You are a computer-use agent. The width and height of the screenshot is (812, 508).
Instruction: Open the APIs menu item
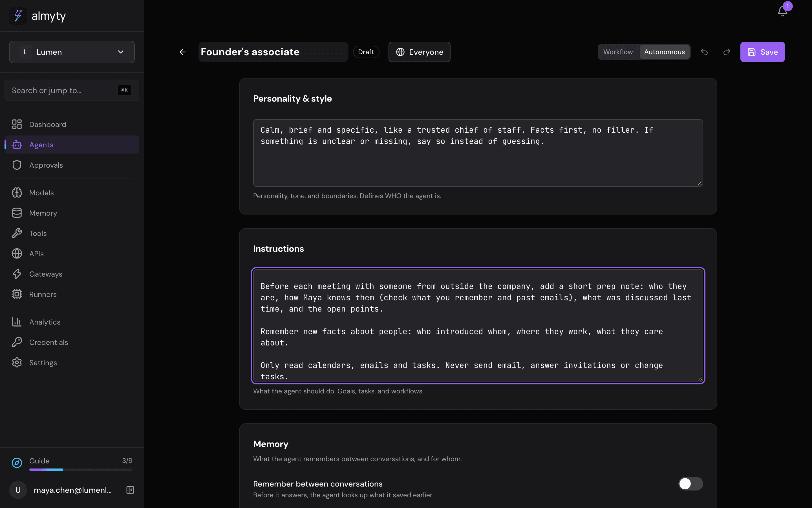tap(72, 254)
